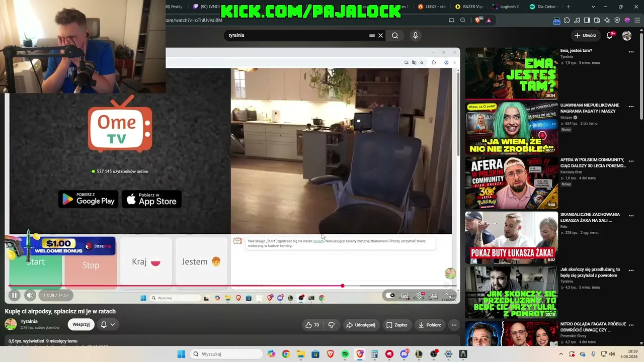Pause the YouTube video playback
The image size is (644, 362).
tap(14, 295)
